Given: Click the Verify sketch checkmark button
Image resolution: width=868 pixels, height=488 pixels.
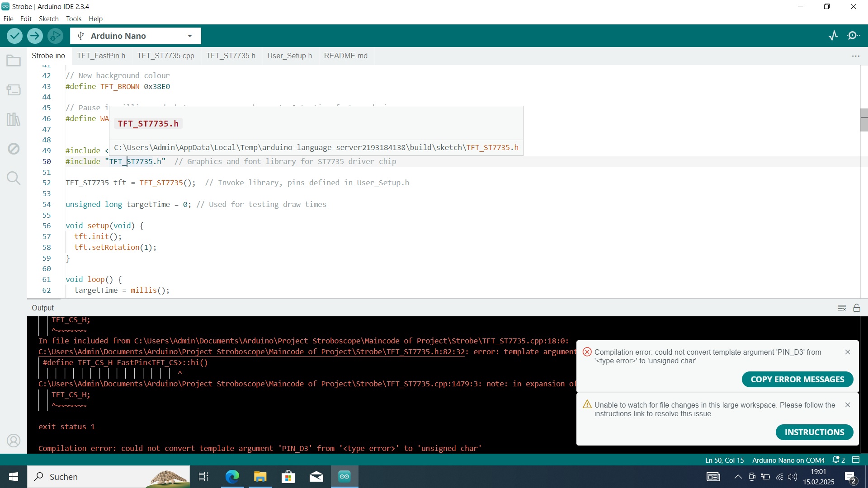Looking at the screenshot, I should [14, 36].
